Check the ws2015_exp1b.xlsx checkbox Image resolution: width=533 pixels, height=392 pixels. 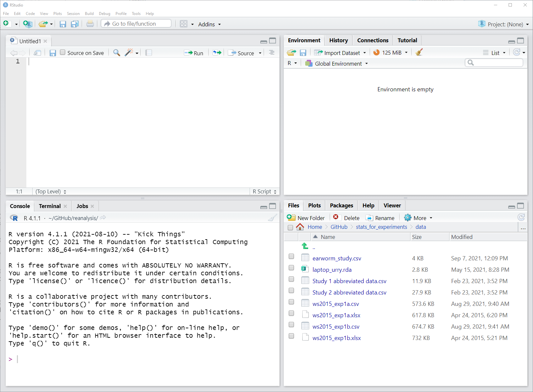point(291,336)
